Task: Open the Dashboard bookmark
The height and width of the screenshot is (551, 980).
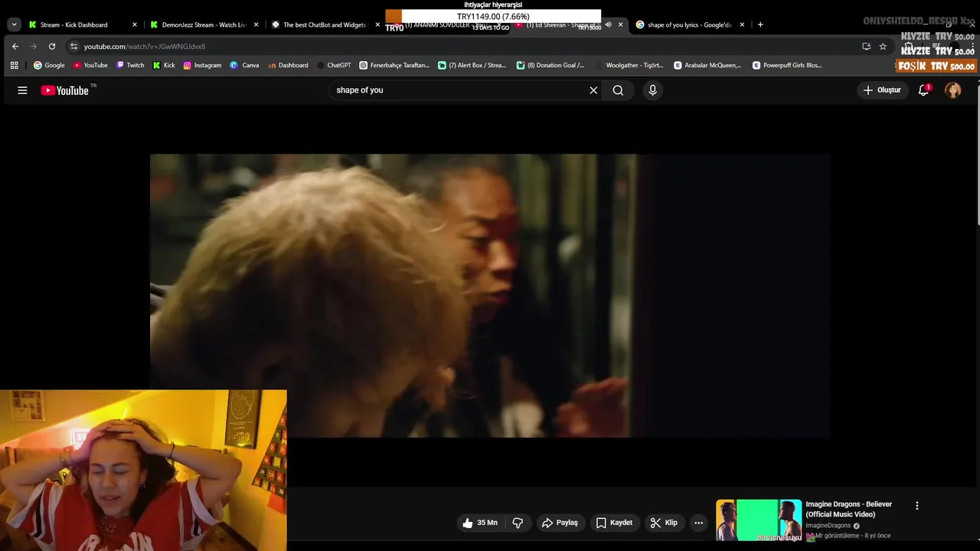Action: click(288, 65)
